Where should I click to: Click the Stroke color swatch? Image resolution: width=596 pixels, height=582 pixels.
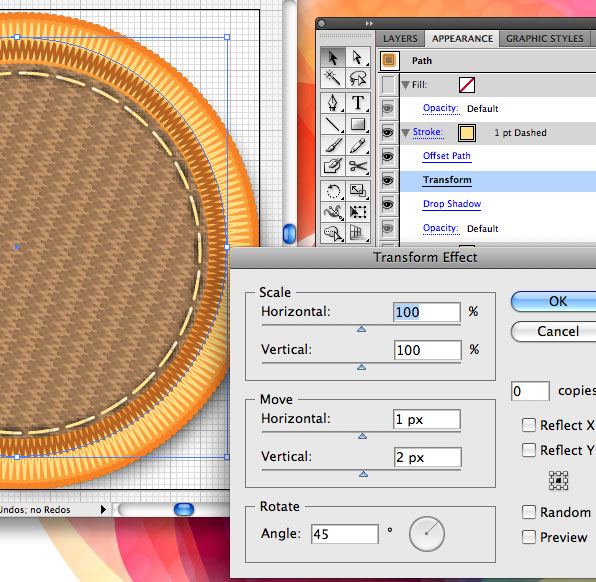(467, 133)
